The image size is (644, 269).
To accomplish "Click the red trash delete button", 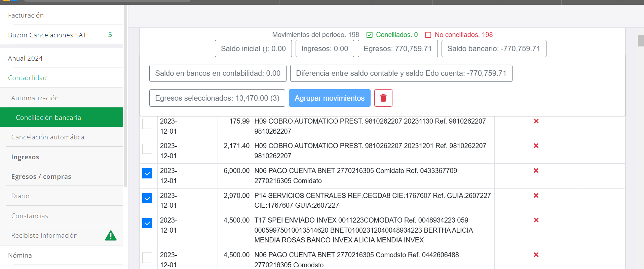I will 383,98.
